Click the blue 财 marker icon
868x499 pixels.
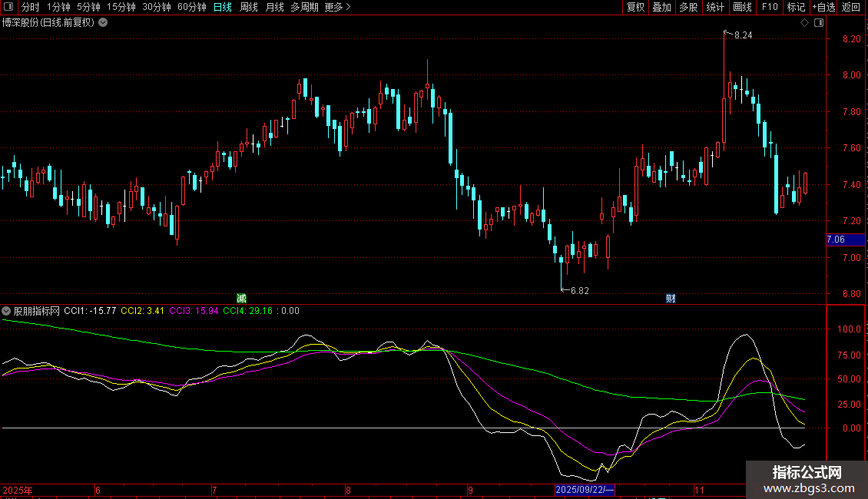pyautogui.click(x=671, y=298)
